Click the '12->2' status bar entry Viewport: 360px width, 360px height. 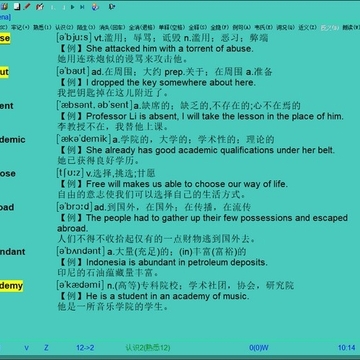(x=85, y=348)
